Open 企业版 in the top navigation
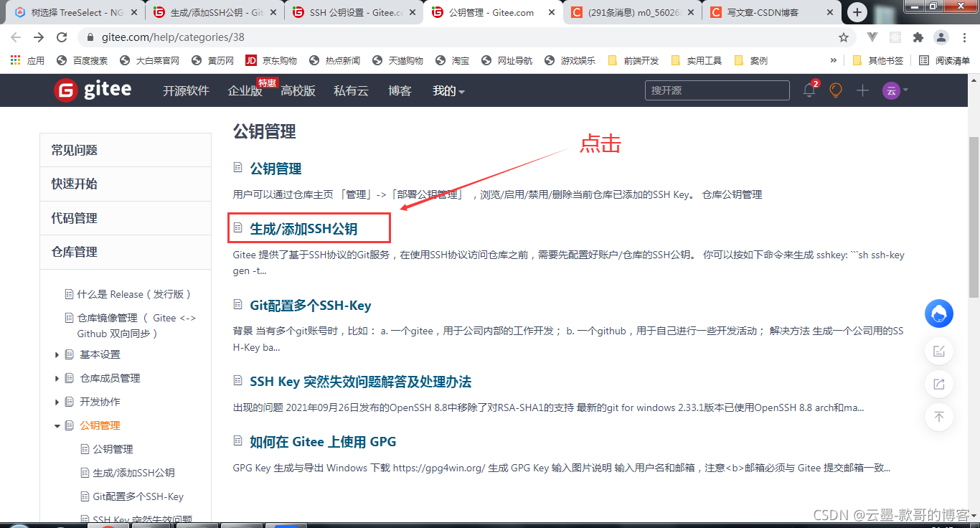Viewport: 980px width, 528px height. (x=245, y=91)
